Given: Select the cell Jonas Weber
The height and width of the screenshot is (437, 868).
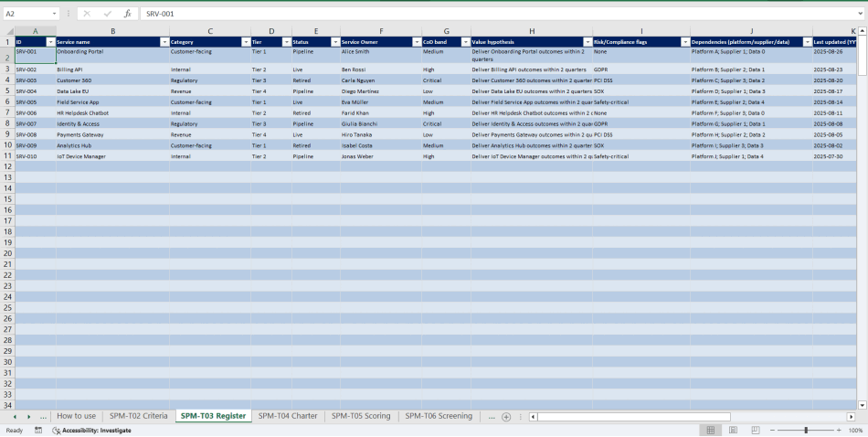Looking at the screenshot, I should pos(381,156).
